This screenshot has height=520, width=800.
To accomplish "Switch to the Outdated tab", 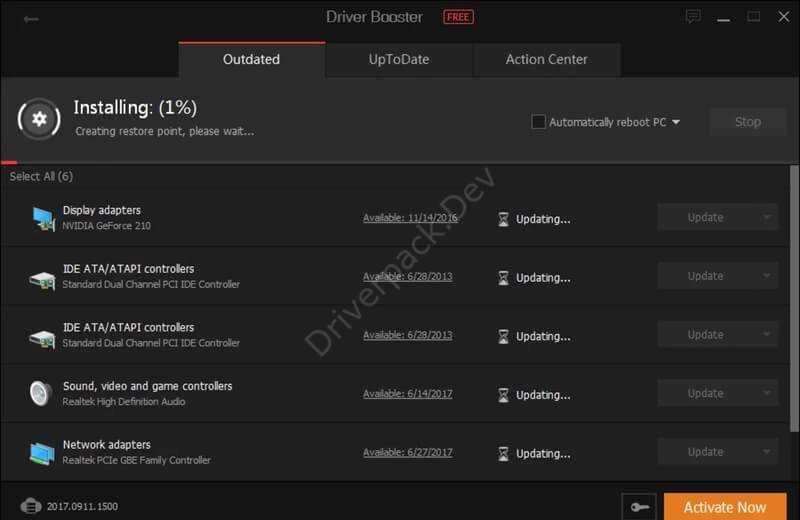I will point(252,59).
